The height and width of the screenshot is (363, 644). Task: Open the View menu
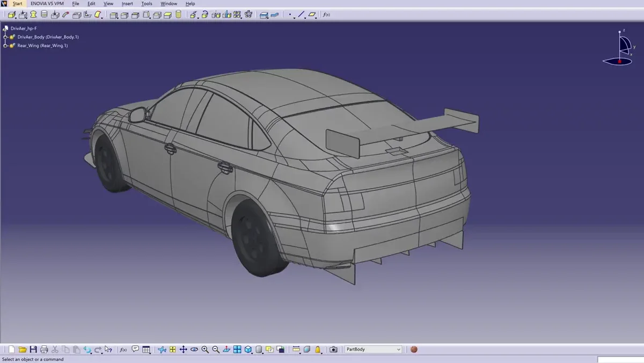[108, 4]
